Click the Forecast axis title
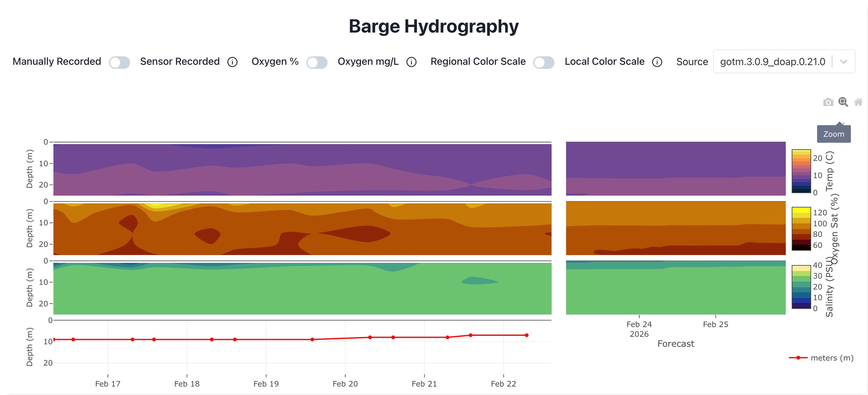This screenshot has width=868, height=395. (x=676, y=344)
